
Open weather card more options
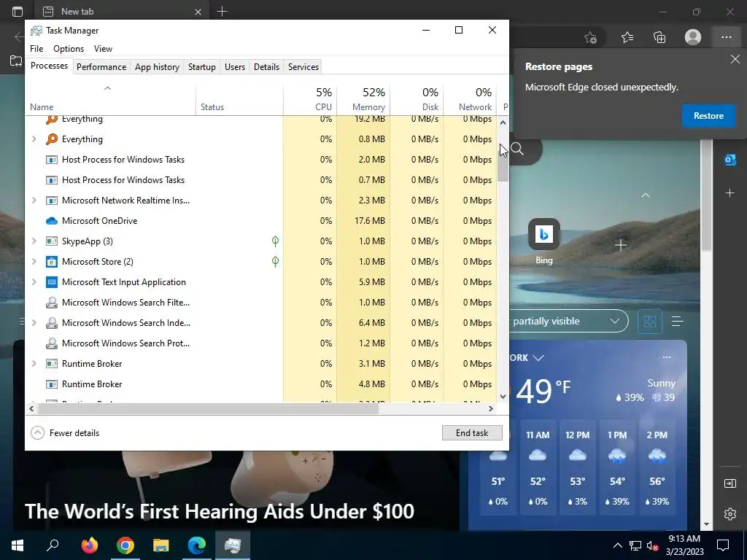click(667, 357)
